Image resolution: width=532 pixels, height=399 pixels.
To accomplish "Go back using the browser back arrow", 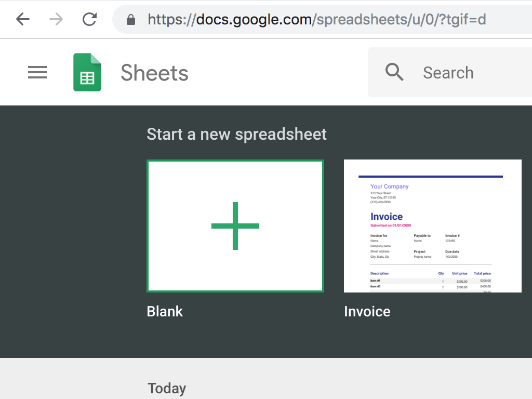I will [x=23, y=19].
